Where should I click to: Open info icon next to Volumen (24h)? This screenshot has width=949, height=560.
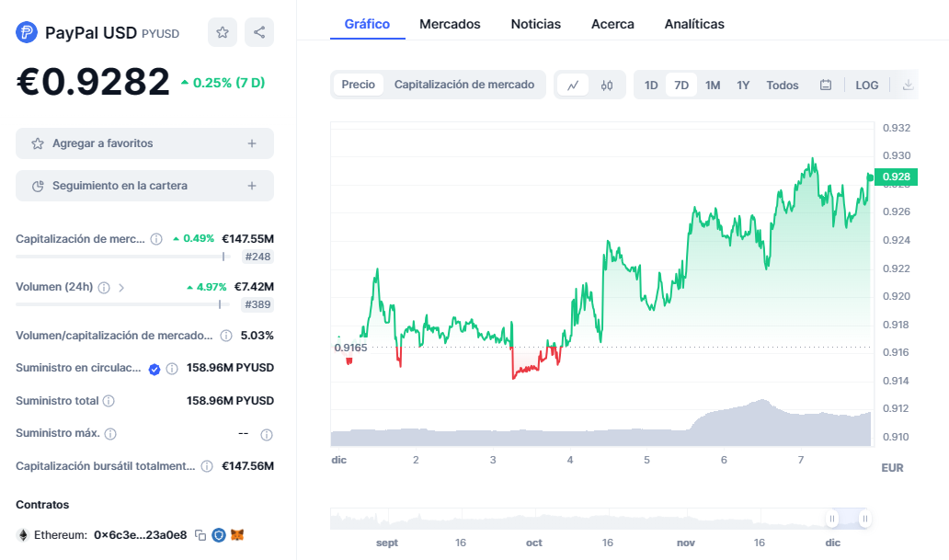(104, 288)
